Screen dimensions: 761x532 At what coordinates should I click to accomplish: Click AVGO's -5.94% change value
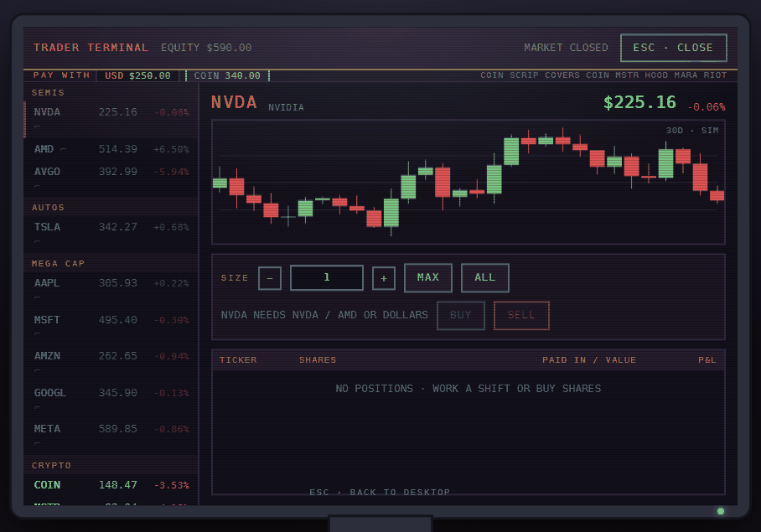[171, 172]
